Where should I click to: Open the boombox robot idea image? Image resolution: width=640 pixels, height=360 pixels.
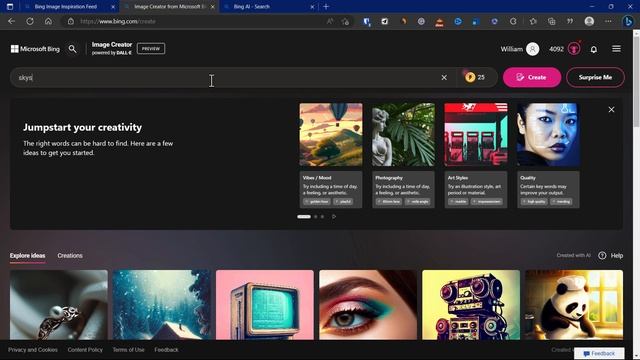[x=471, y=304]
